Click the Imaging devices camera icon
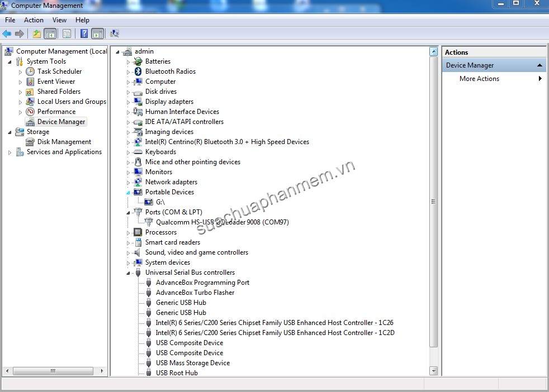 pyautogui.click(x=138, y=132)
